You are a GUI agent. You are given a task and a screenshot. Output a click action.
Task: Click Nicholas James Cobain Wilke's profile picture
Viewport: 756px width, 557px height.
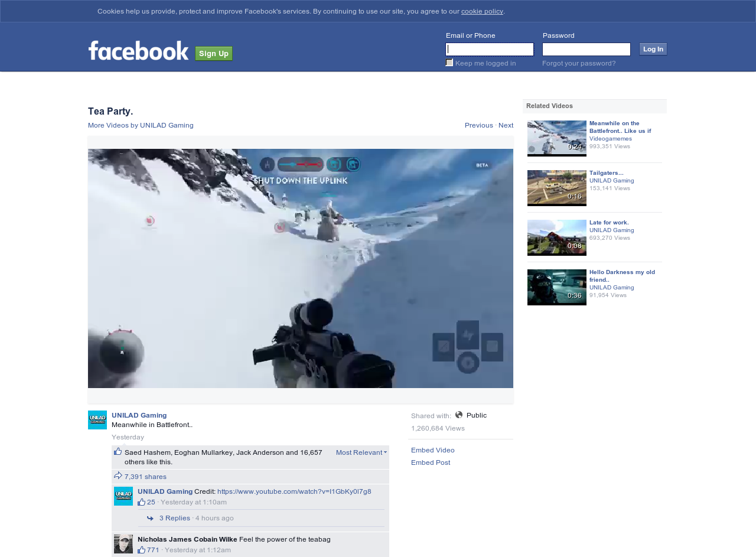(x=123, y=544)
